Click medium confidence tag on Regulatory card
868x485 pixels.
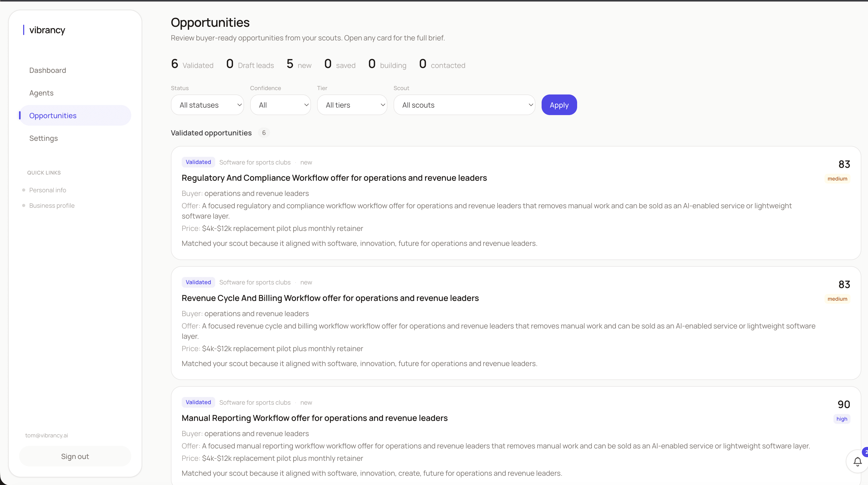(x=837, y=179)
